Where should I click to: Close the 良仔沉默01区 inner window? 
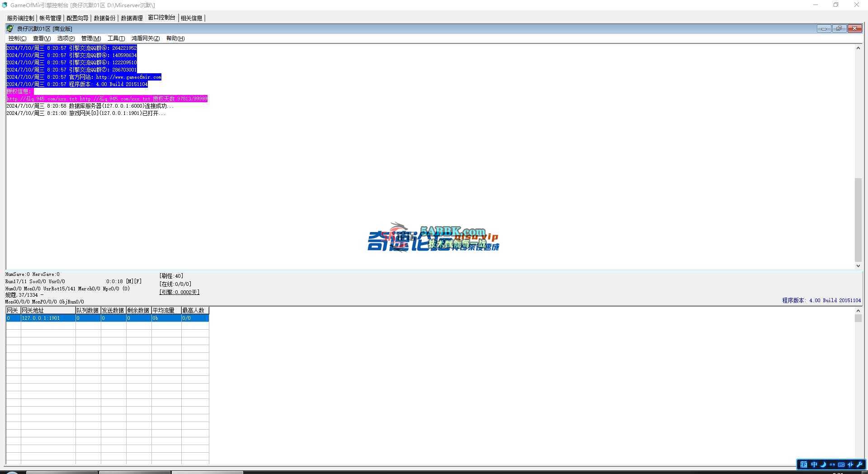coord(854,28)
